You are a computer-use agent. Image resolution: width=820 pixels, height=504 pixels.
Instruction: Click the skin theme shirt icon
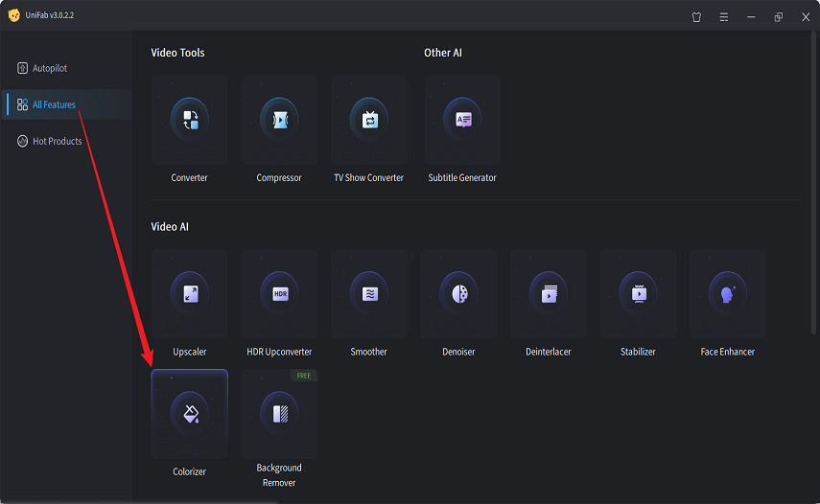[x=697, y=16]
